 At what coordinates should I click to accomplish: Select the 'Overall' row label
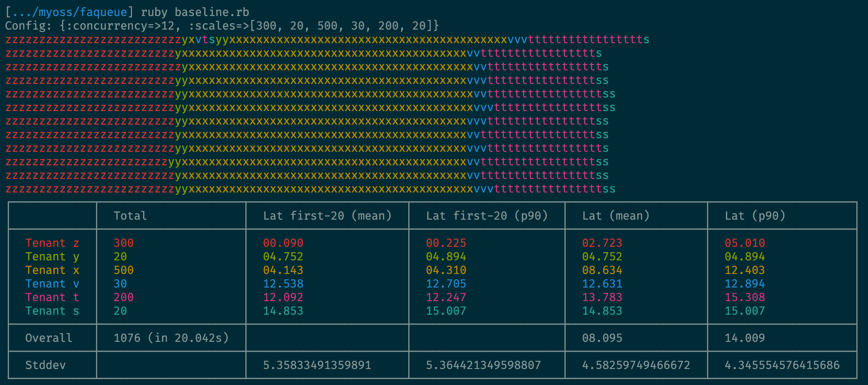pos(48,338)
